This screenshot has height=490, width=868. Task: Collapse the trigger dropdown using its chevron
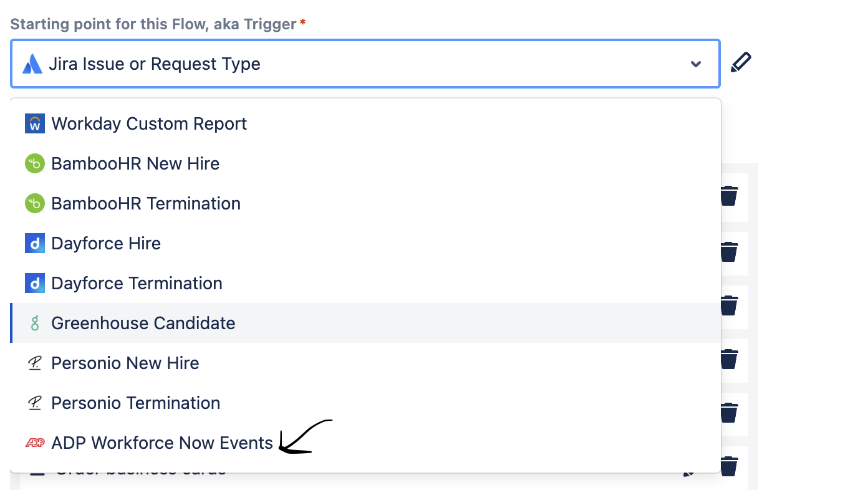(696, 64)
